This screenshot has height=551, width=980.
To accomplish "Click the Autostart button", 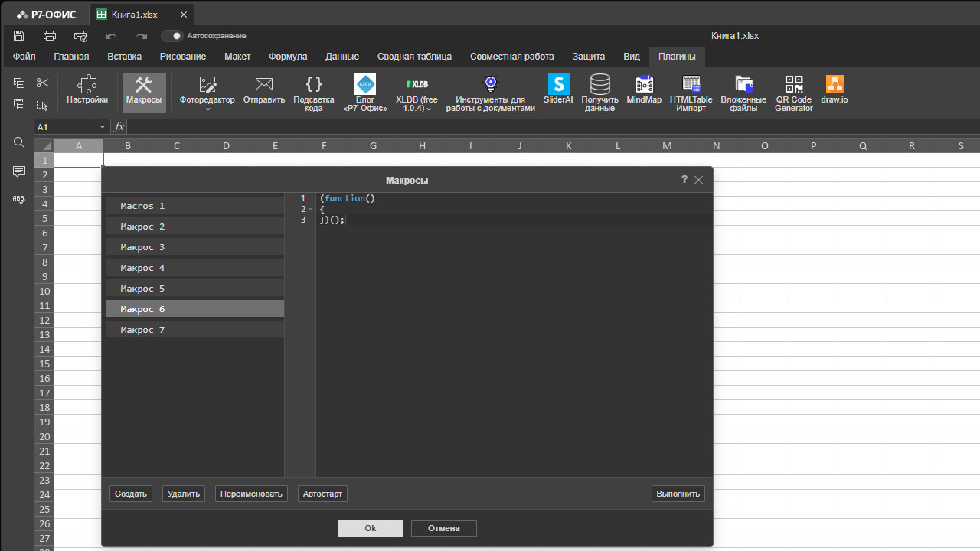I will (322, 494).
